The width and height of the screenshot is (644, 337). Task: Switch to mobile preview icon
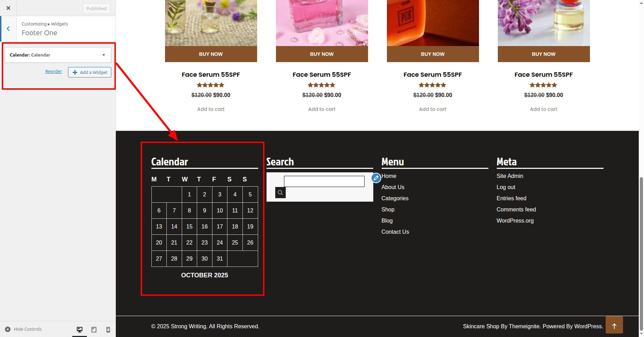click(108, 329)
